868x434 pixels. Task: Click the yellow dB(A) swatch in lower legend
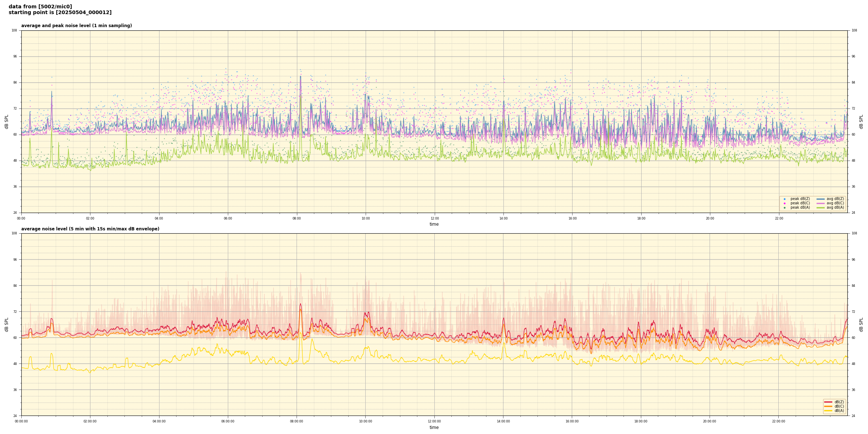[828, 410]
